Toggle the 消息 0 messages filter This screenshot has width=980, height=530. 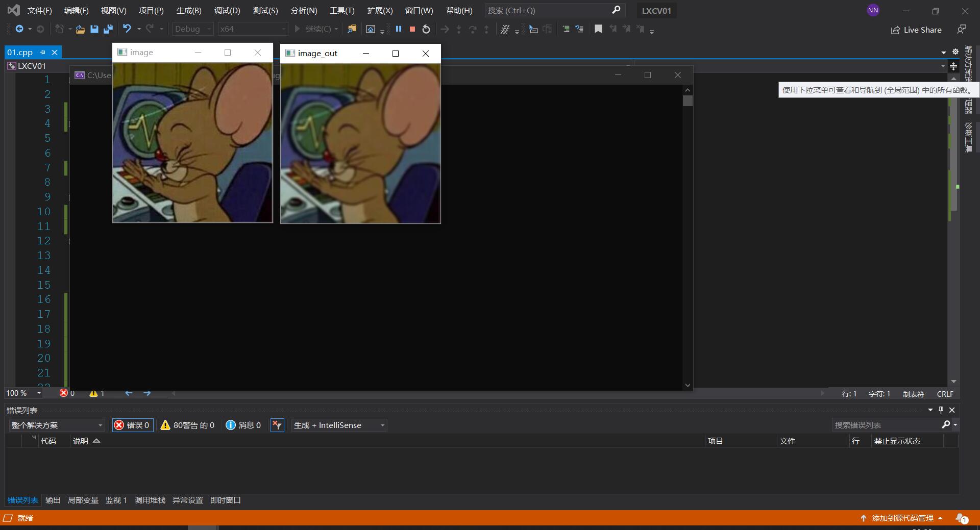click(x=243, y=425)
